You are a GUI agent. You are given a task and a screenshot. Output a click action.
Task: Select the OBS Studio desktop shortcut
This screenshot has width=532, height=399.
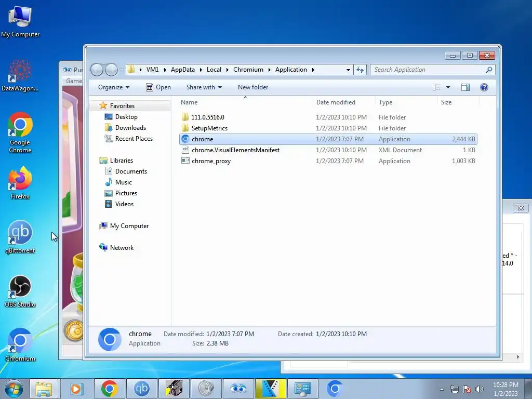[x=20, y=291]
